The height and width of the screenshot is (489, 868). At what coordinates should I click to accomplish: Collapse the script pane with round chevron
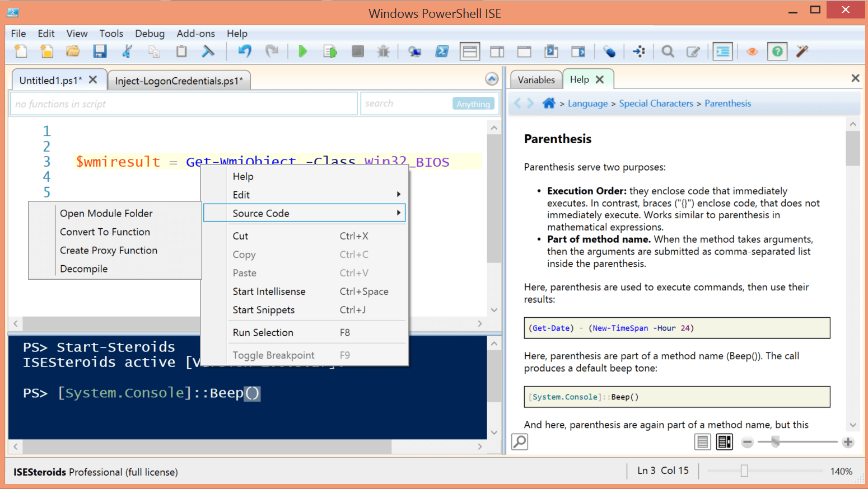[x=492, y=79]
